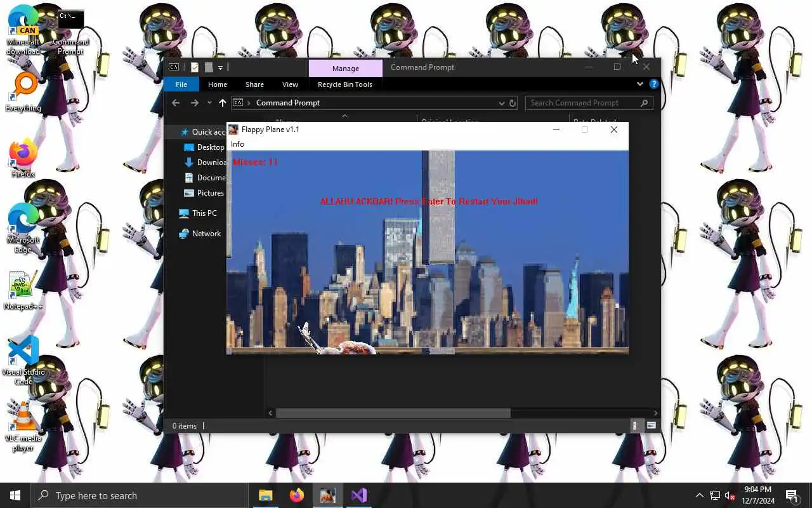Viewport: 812px width, 508px height.
Task: Click the muted volume tray icon
Action: click(x=730, y=495)
